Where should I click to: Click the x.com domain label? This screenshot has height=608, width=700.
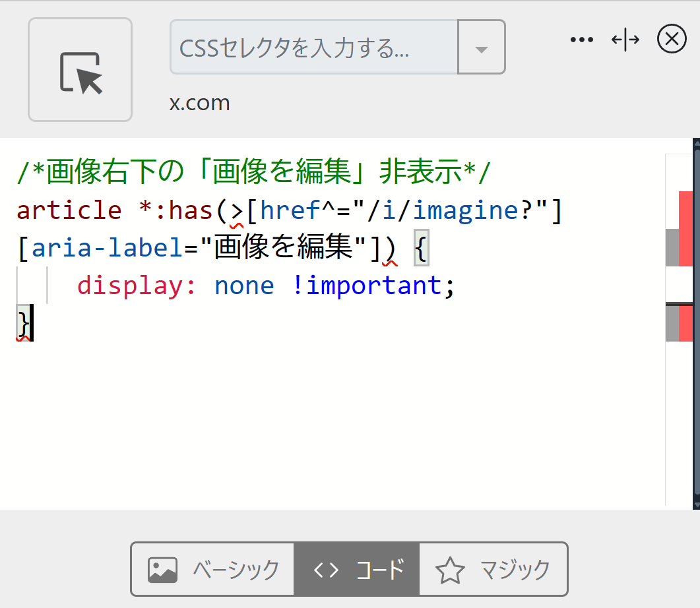coord(199,104)
